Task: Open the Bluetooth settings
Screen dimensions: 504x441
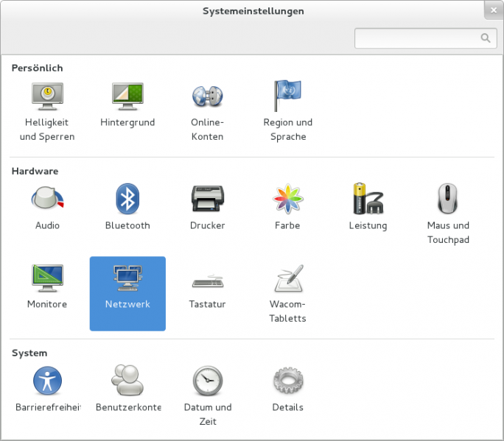Action: click(127, 207)
